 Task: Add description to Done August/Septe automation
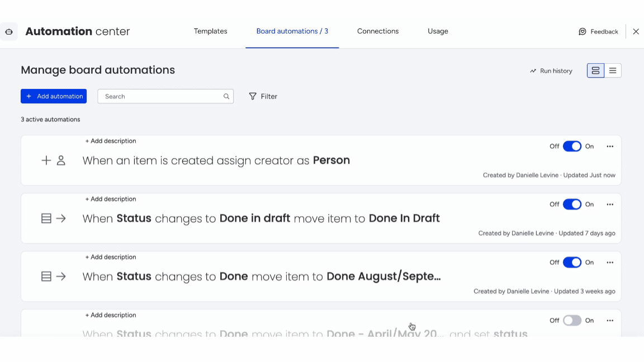111,257
